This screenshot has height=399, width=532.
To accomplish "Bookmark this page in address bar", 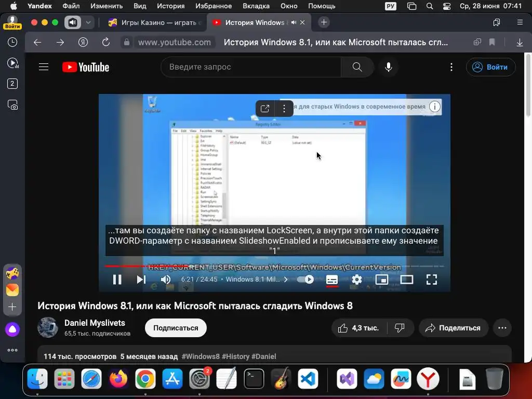I will click(x=492, y=42).
